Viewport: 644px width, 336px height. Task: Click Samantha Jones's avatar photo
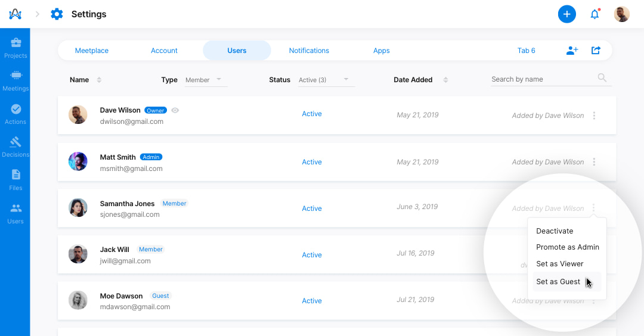[78, 207]
